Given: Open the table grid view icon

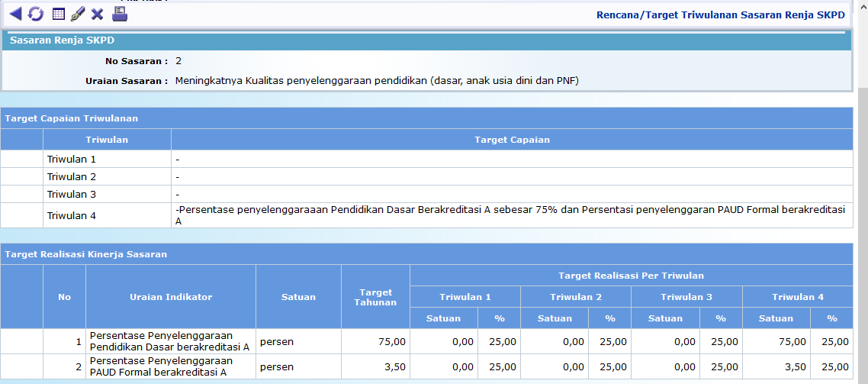Looking at the screenshot, I should coord(58,14).
